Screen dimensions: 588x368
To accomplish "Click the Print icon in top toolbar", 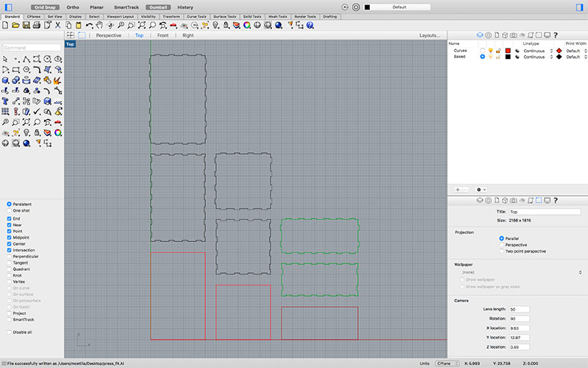I will [x=36, y=25].
